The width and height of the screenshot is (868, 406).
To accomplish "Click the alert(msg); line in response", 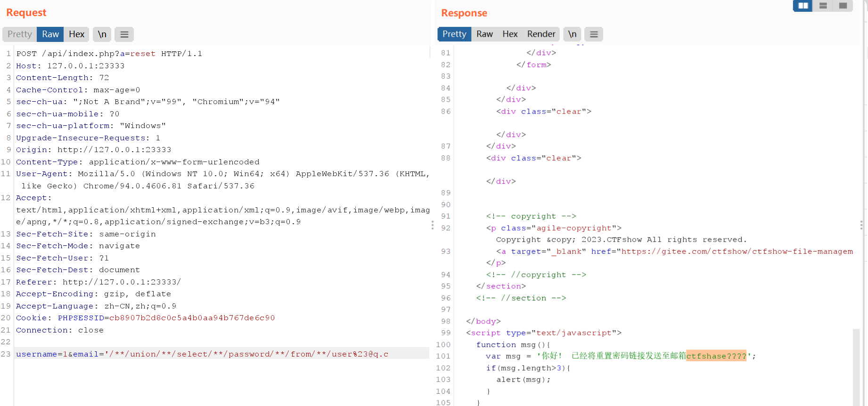I will (523, 380).
